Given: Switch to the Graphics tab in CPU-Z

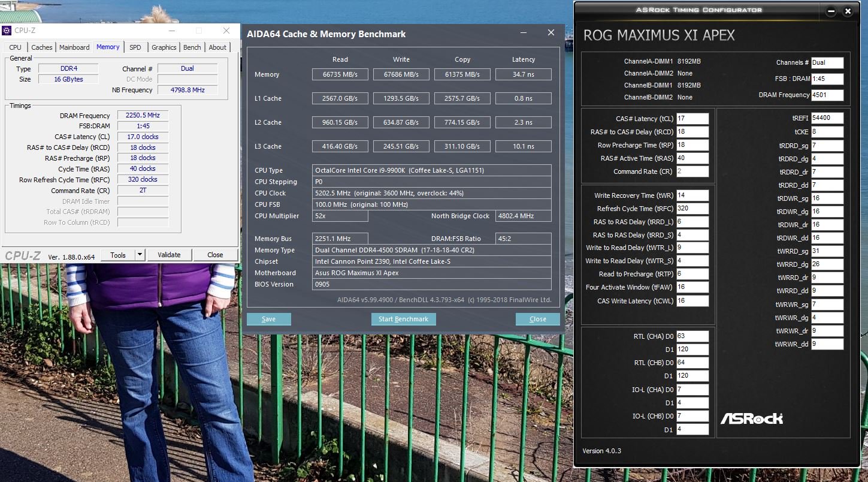Looking at the screenshot, I should coord(164,47).
